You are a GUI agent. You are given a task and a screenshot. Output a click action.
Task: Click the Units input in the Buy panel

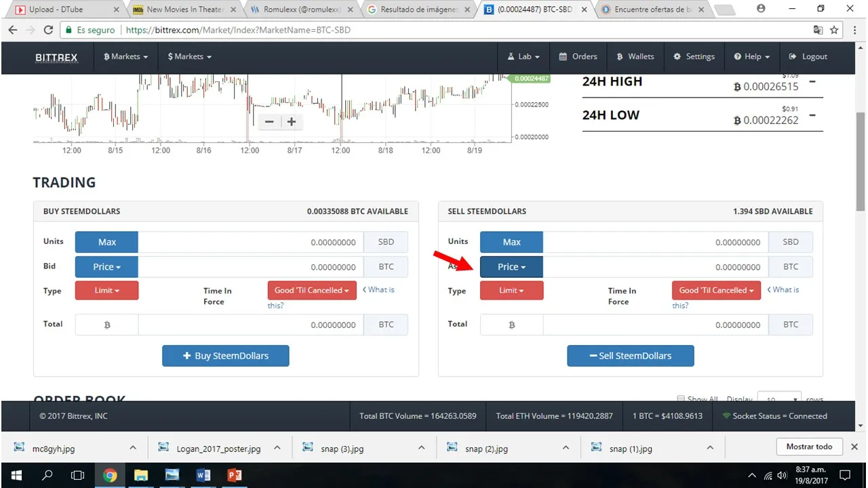pyautogui.click(x=251, y=242)
